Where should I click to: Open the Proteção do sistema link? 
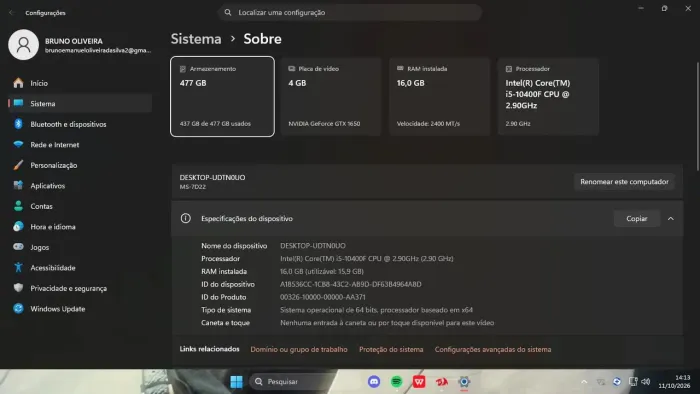pos(391,349)
